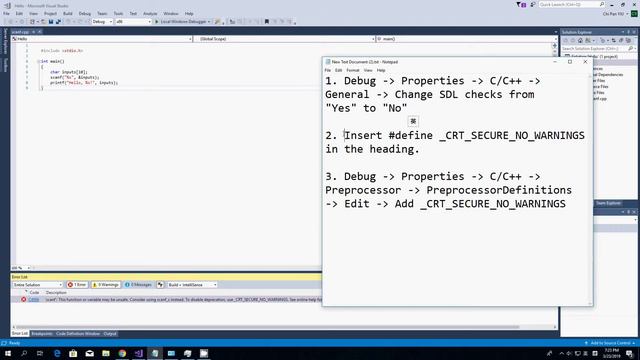Viewport: 640px width, 360px height.
Task: Toggle the 0 Warnings filter
Action: (x=106, y=284)
